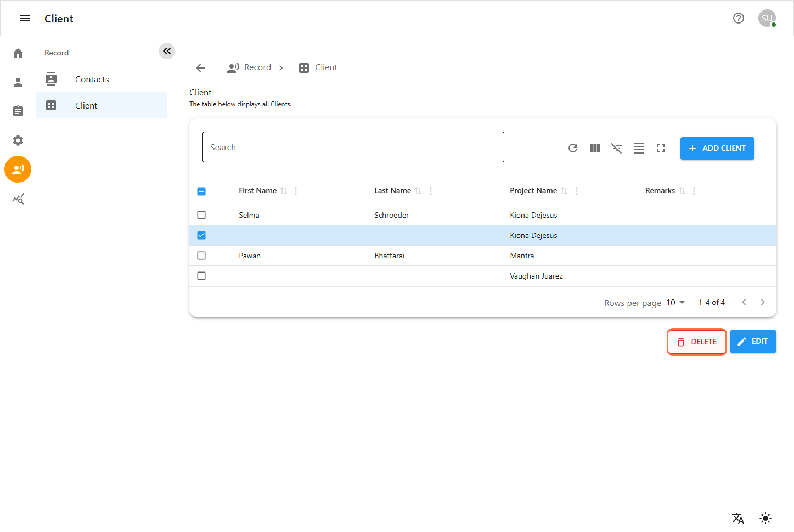Open Rows per page dropdown
The width and height of the screenshot is (794, 532).
point(675,303)
